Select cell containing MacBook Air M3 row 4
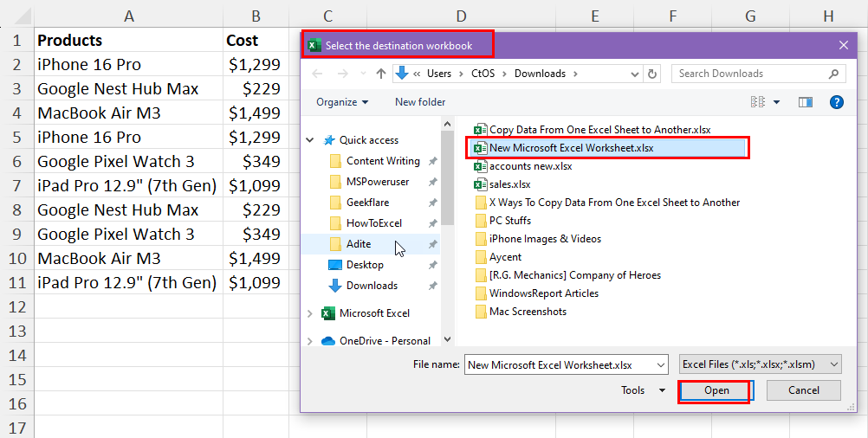The width and height of the screenshot is (868, 438). pyautogui.click(x=128, y=113)
